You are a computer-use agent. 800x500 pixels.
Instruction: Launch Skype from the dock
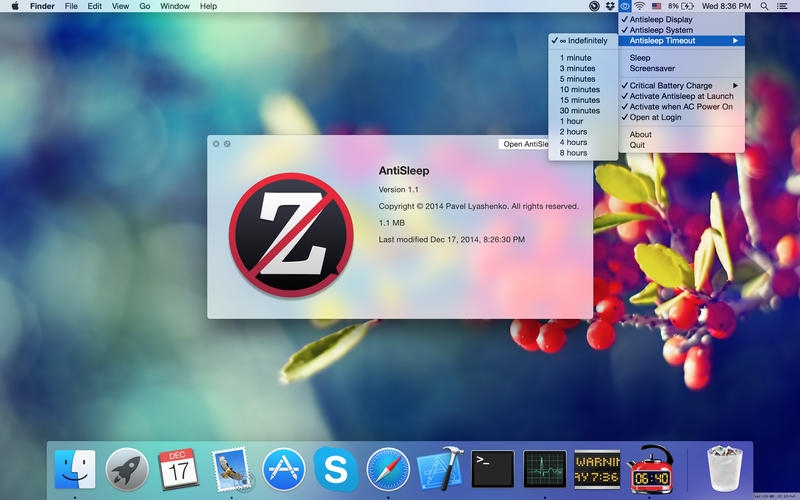(335, 469)
